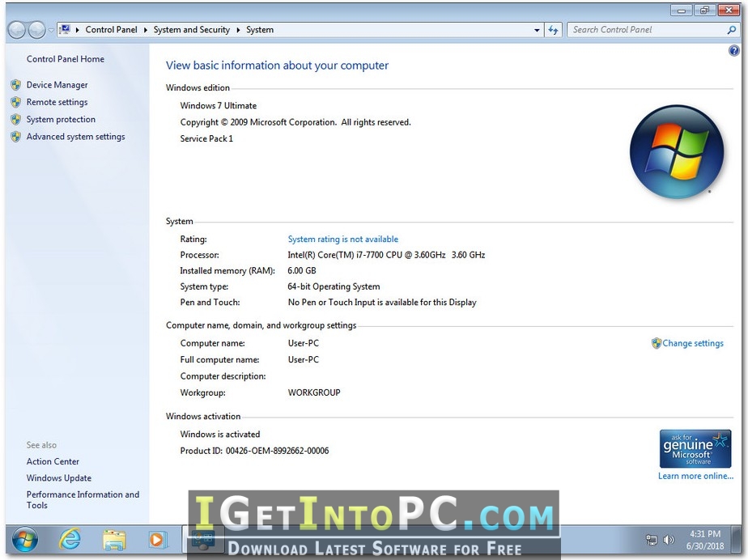
Task: Click the computer icon in address bar
Action: click(x=65, y=30)
